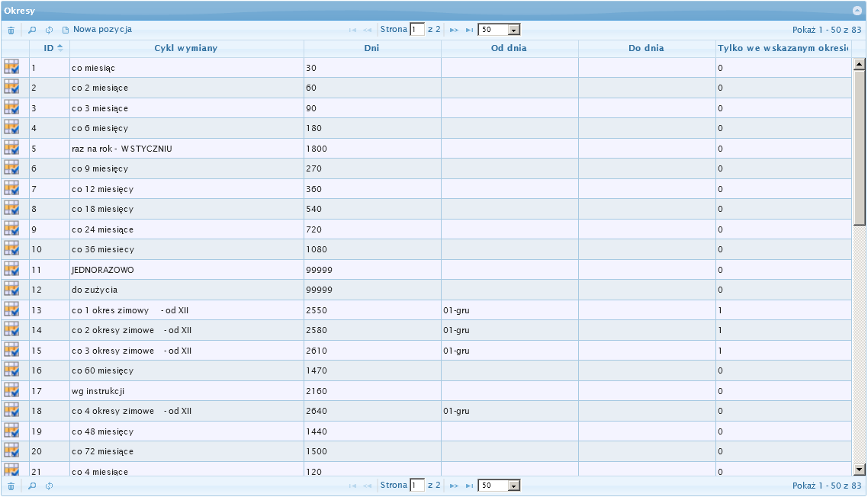Click edit icon for co 2 okresy zimowe
Viewport: 868px width, 497px height.
pos(11,330)
